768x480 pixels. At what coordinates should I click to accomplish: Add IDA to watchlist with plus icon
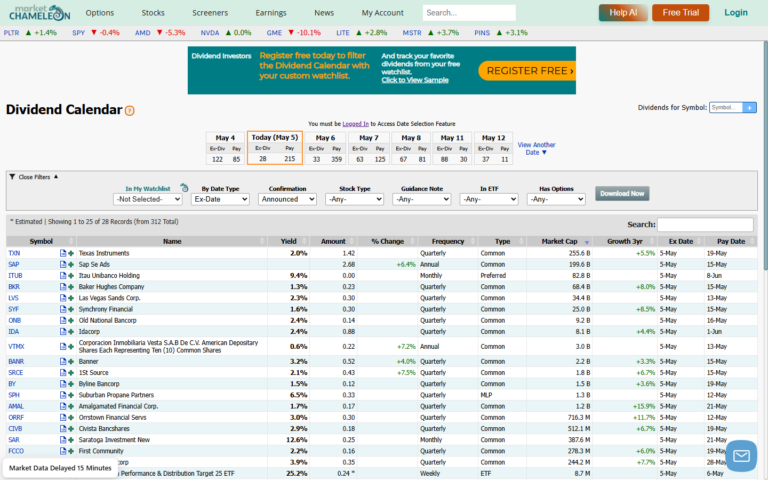[71, 332]
